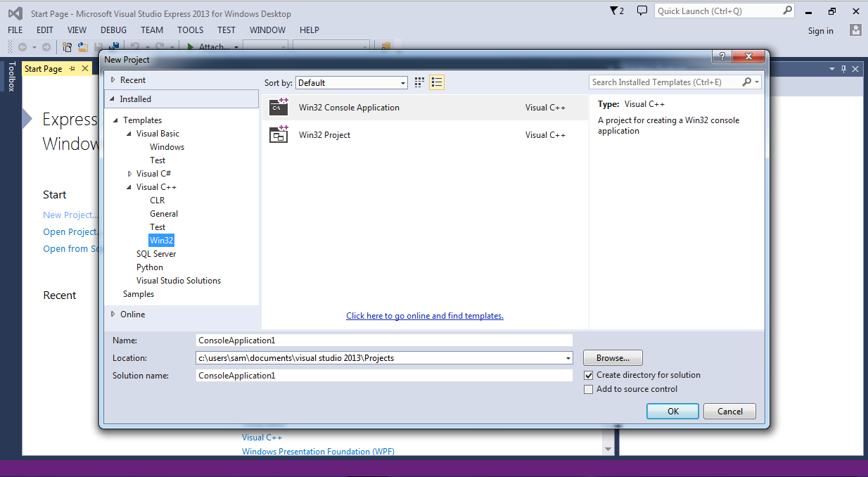The width and height of the screenshot is (868, 477).
Task: Click the Name text field
Action: pos(385,341)
